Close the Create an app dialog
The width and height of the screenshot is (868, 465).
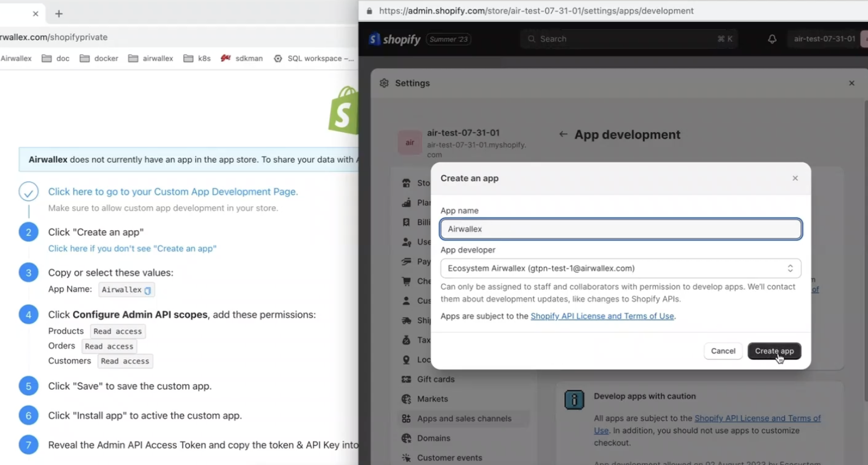tap(795, 178)
